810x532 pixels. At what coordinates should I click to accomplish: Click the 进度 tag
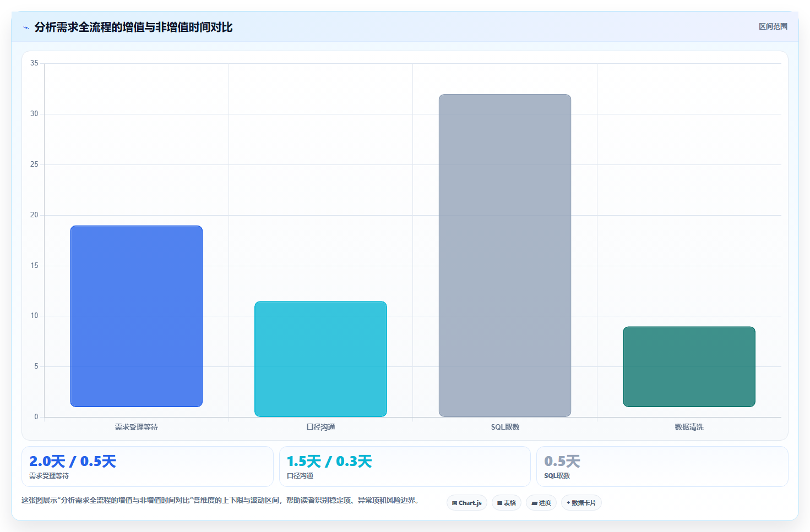click(x=541, y=503)
